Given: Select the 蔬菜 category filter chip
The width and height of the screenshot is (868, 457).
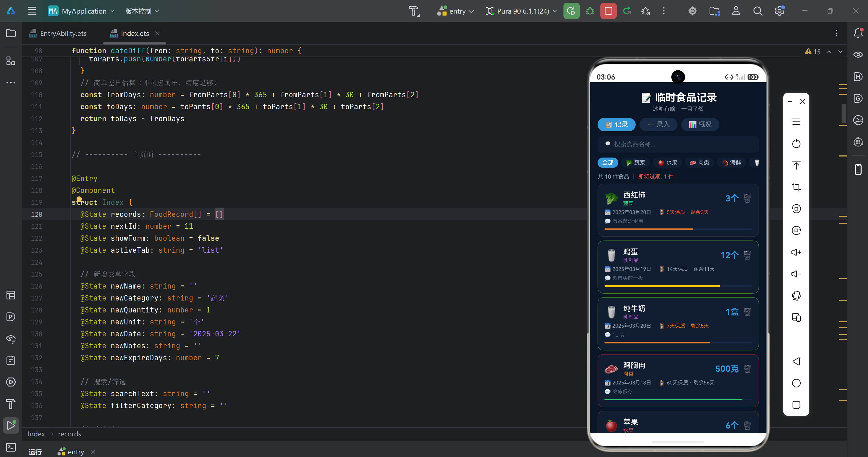Looking at the screenshot, I should coord(635,162).
